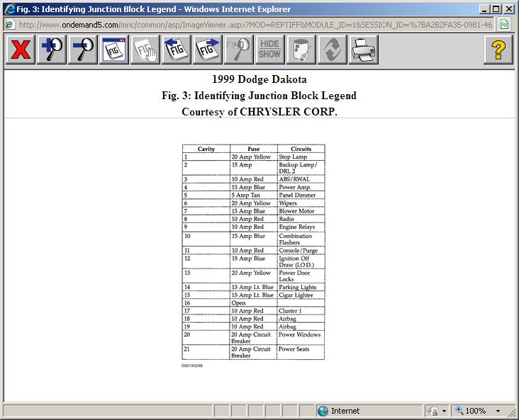Select the Parking Lights cell
This screenshot has width=519, height=420.
pos(301,287)
